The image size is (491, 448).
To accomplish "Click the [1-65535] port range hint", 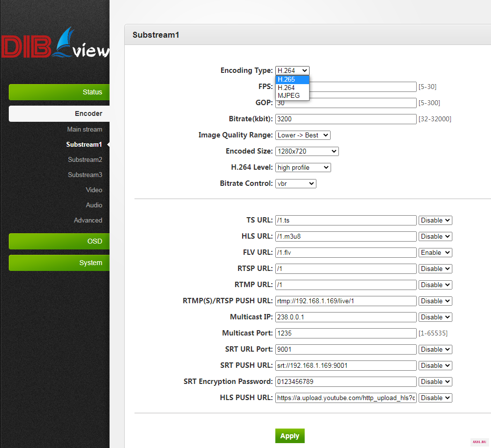I will [x=433, y=333].
